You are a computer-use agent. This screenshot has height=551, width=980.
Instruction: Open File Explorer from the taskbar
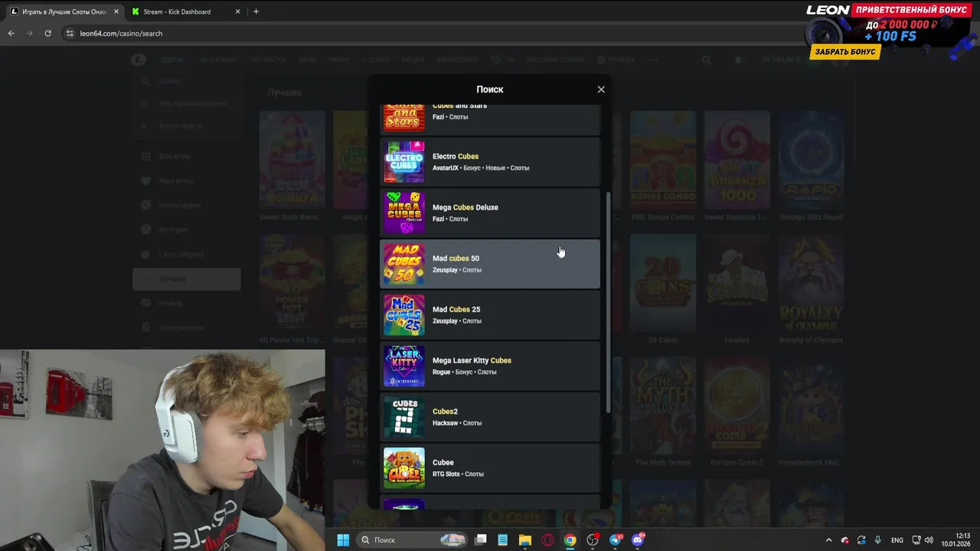pos(525,540)
